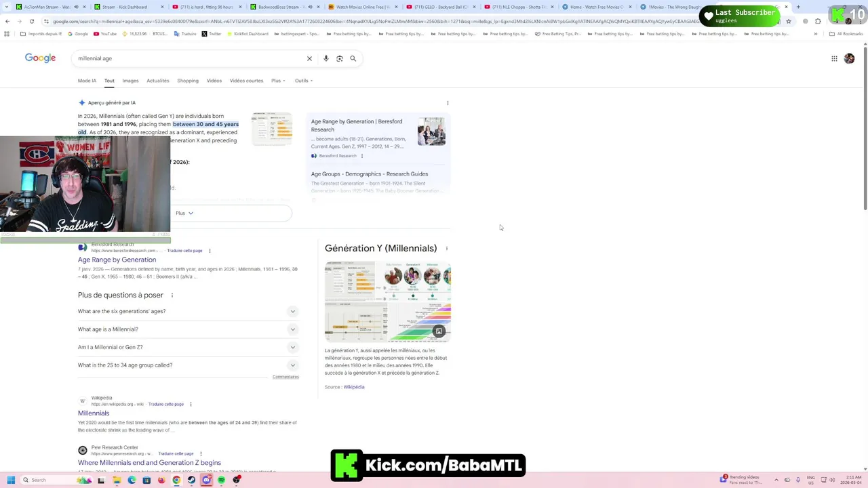Bookmark this page with star icon
Image resolution: width=868 pixels, height=488 pixels.
point(789,21)
